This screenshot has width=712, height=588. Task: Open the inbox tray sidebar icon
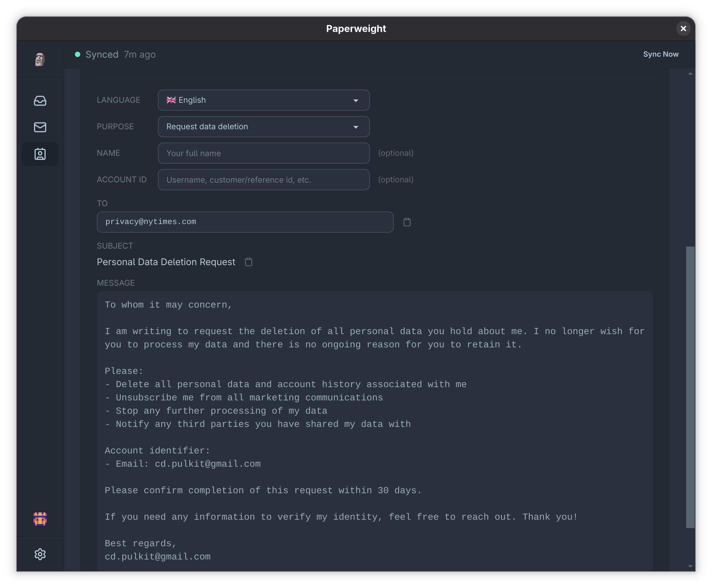click(x=40, y=101)
